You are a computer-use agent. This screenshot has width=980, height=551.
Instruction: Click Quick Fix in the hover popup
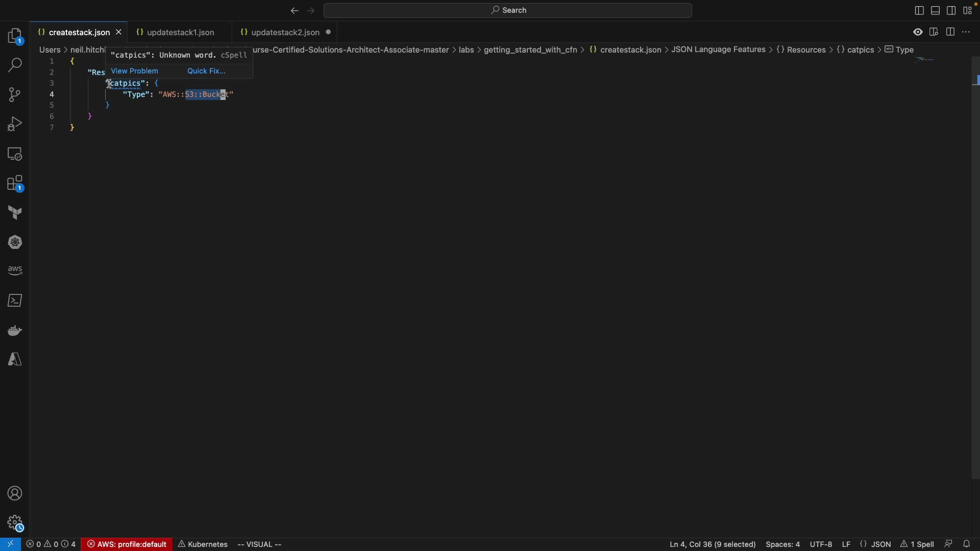click(206, 71)
